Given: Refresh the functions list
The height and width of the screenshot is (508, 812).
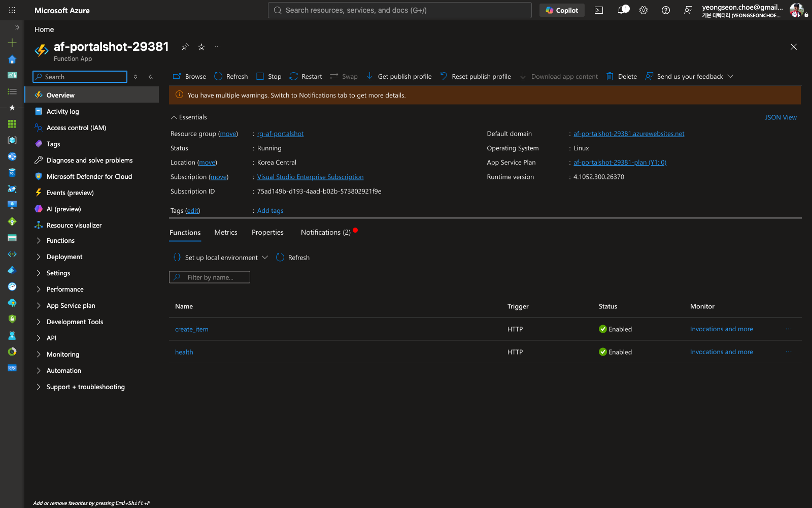Looking at the screenshot, I should 293,258.
